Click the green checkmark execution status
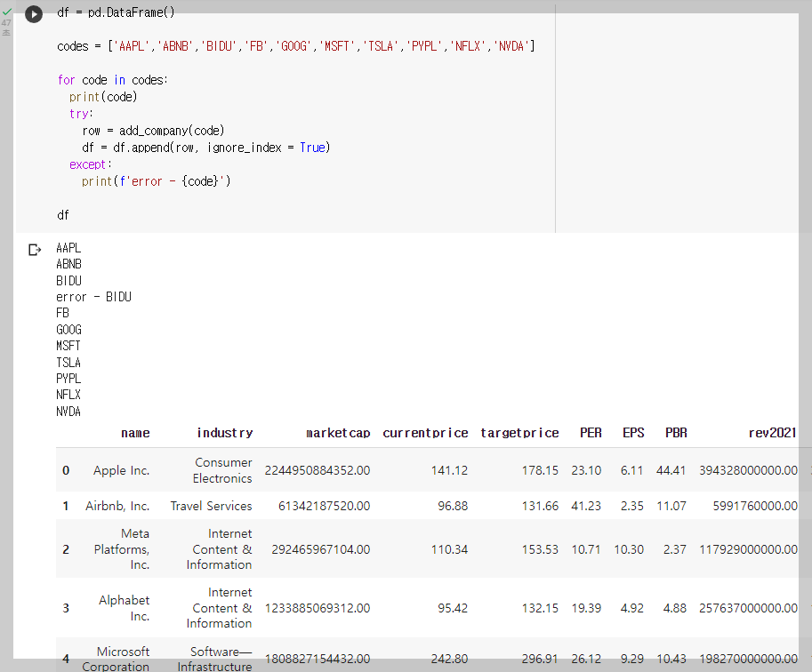The image size is (812, 672). (x=7, y=12)
